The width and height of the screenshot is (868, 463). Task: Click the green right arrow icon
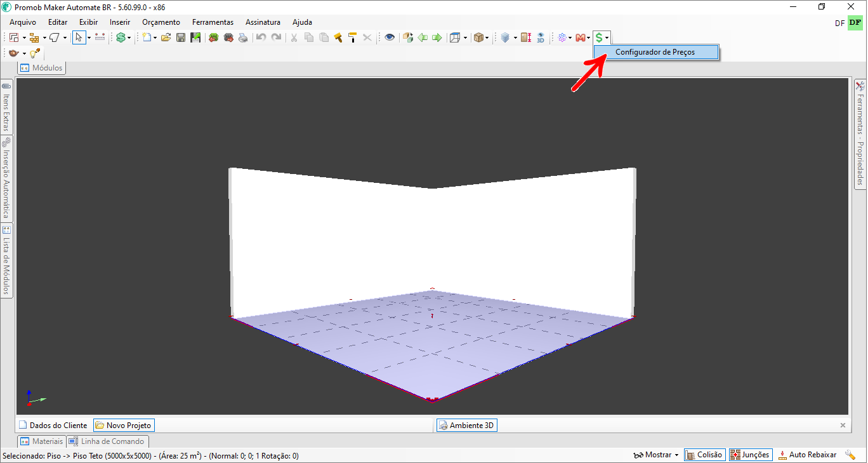point(437,37)
